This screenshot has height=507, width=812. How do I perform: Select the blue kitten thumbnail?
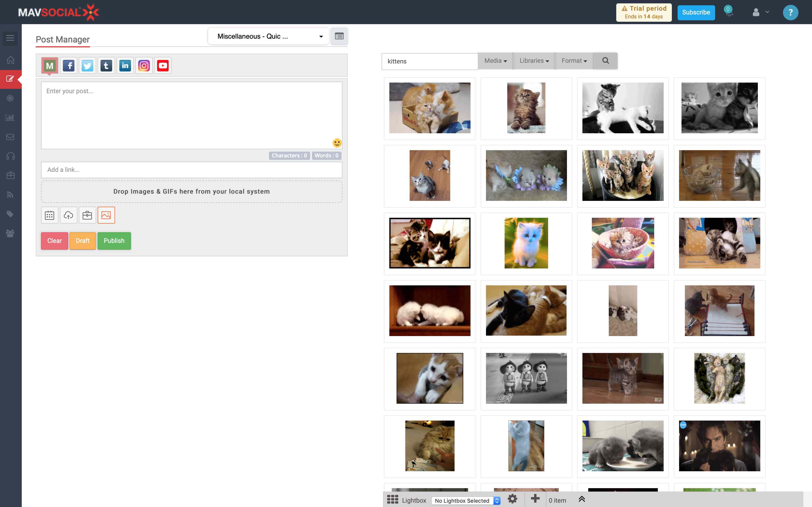pos(526,243)
